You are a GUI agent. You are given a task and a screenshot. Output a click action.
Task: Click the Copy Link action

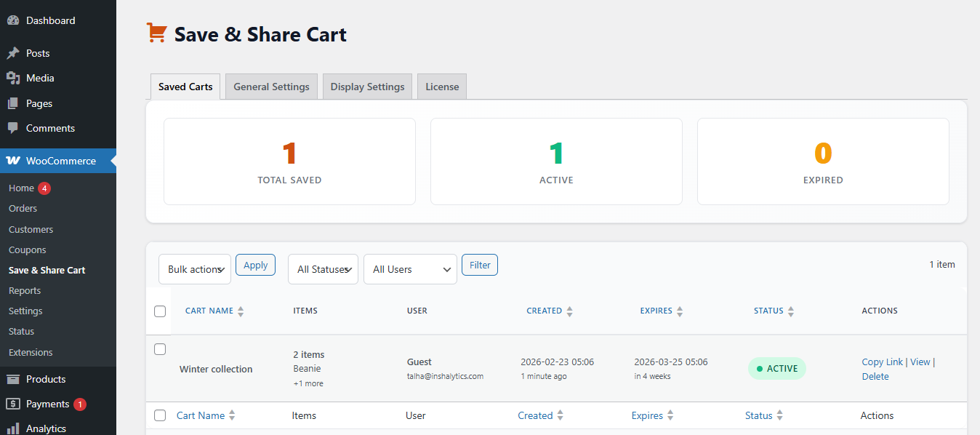pos(882,362)
